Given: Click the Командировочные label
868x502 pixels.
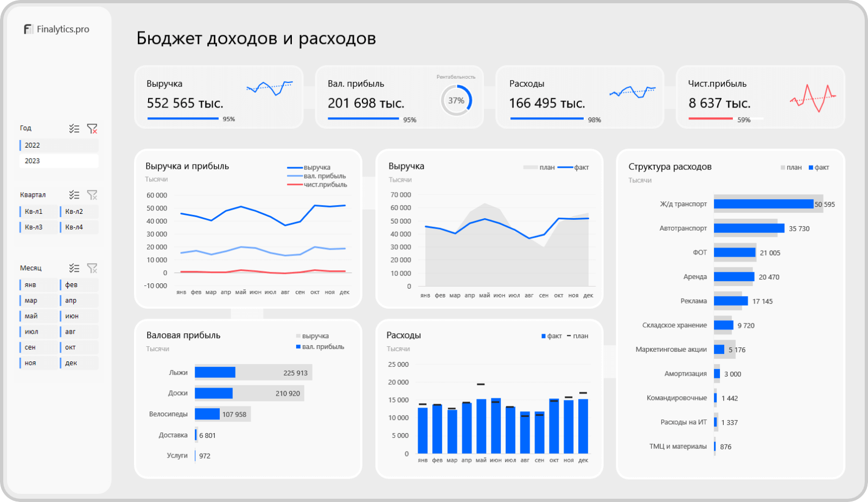Looking at the screenshot, I should coord(676,398).
